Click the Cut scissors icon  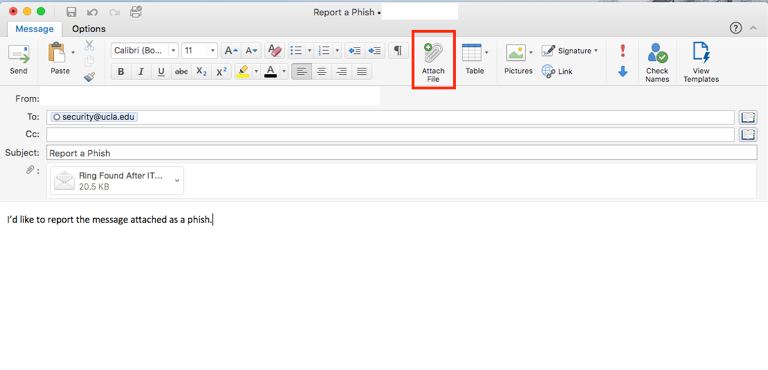89,46
